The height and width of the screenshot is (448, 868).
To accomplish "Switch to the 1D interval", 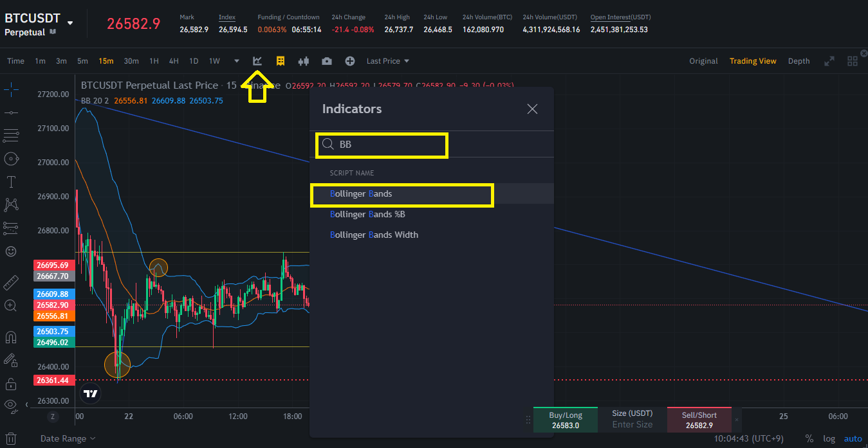I will tap(194, 61).
